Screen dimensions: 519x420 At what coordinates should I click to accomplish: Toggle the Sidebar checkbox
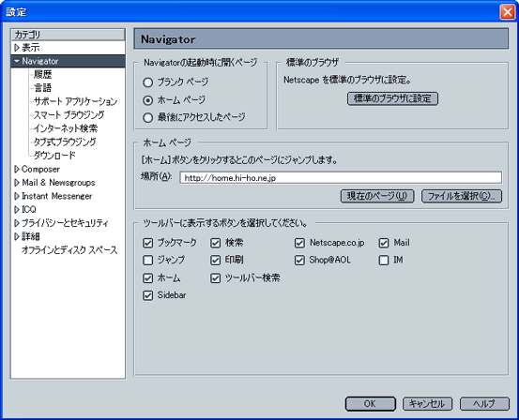click(147, 295)
